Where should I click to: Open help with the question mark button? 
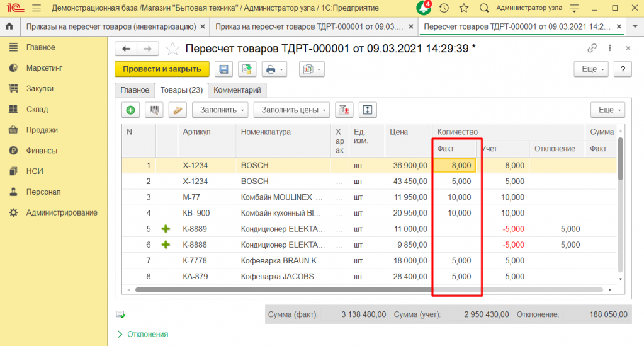[623, 69]
